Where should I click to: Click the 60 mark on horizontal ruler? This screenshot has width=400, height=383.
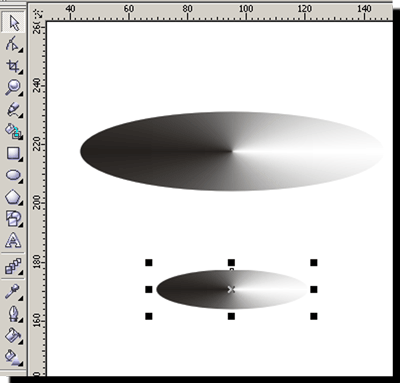click(129, 9)
